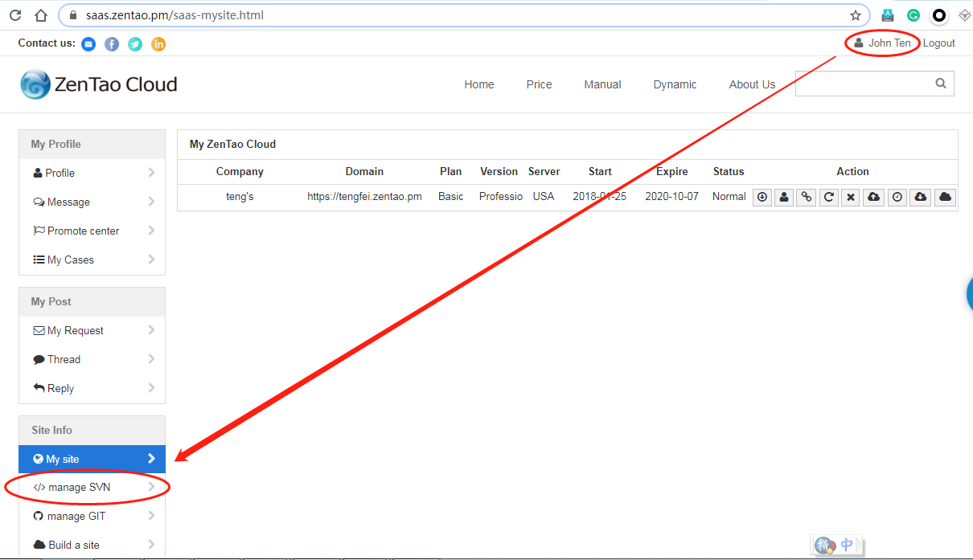Click the chevron beside My Request
973x560 pixels.
(151, 330)
